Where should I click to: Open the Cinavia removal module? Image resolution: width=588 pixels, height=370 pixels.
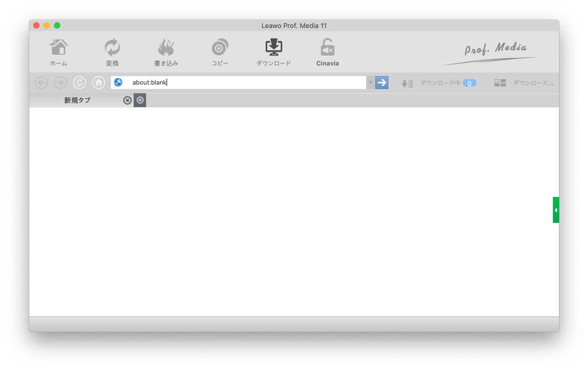coord(327,52)
